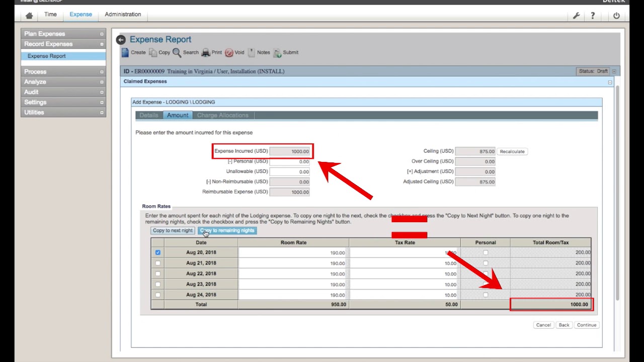This screenshot has height=362, width=644.
Task: Click the Copy toolbar icon
Action: coord(153,52)
